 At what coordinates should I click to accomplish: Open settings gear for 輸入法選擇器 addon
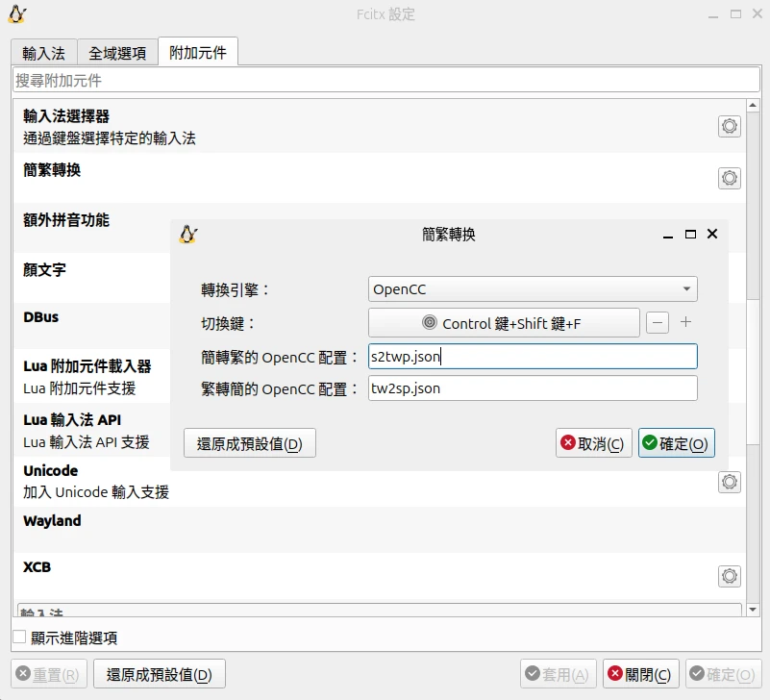[x=730, y=126]
